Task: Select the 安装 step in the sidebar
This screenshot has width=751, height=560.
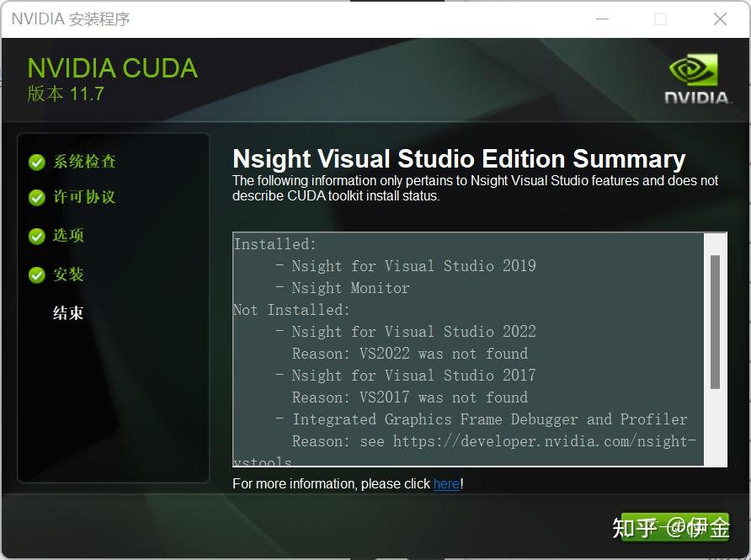Action: click(x=68, y=275)
